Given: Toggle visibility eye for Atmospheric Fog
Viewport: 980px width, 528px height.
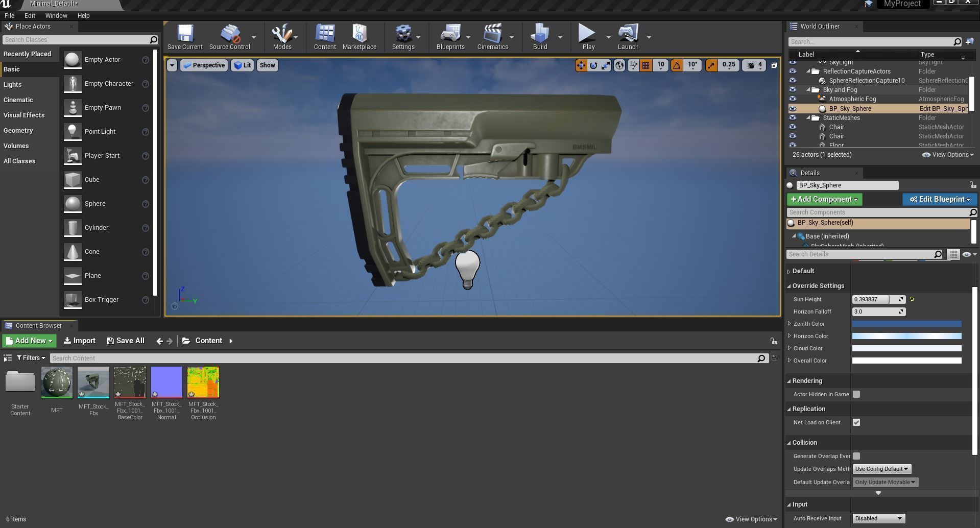Looking at the screenshot, I should click(x=793, y=99).
